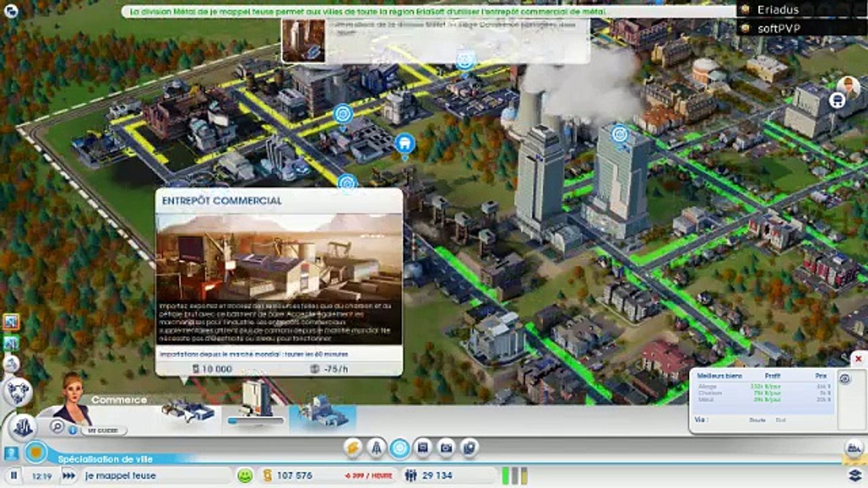Select the orange city specialization icon

coord(35,452)
